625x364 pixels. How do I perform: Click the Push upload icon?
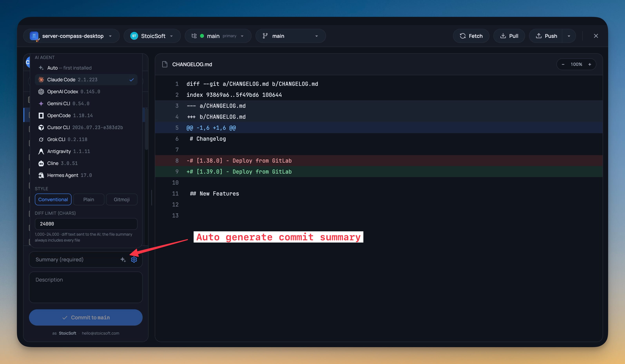click(x=539, y=36)
